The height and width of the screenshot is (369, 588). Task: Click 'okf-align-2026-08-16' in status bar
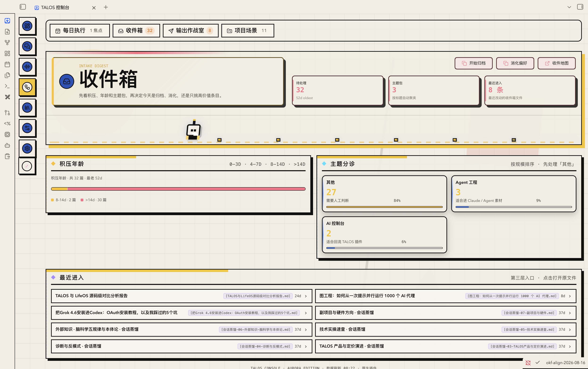coord(566,363)
